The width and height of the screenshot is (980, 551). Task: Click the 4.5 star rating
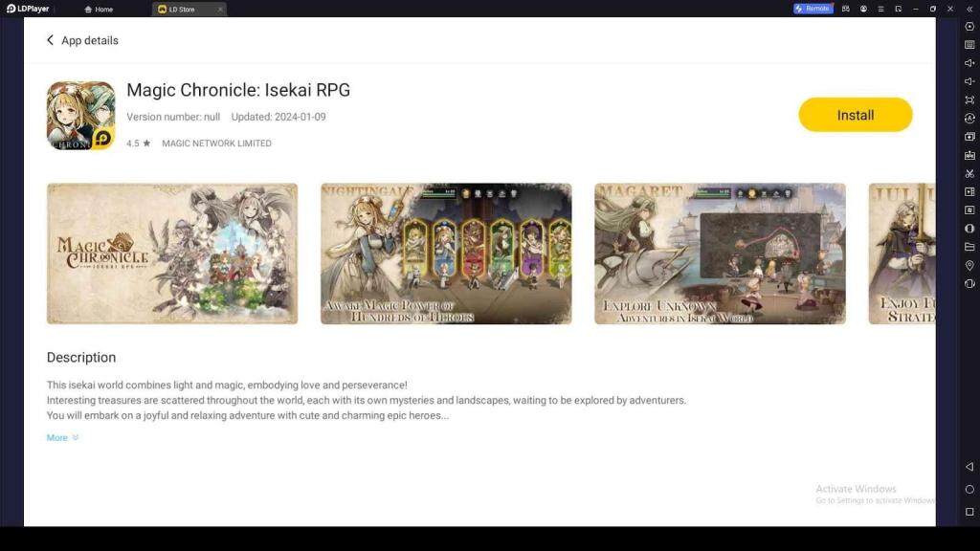point(138,143)
